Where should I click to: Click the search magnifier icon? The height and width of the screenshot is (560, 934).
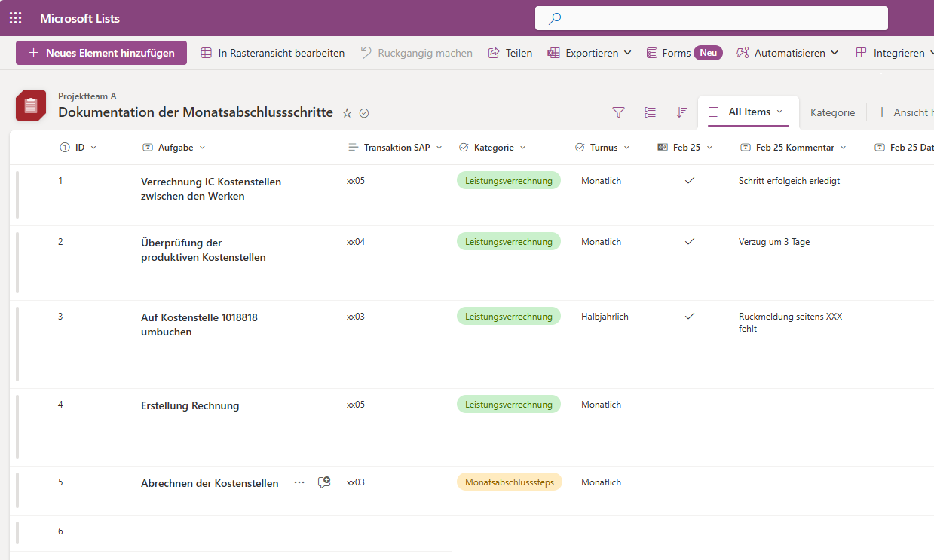[x=555, y=19]
